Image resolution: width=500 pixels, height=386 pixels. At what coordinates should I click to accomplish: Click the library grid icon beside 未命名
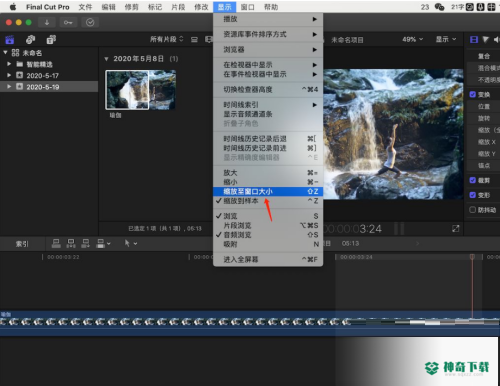point(15,53)
